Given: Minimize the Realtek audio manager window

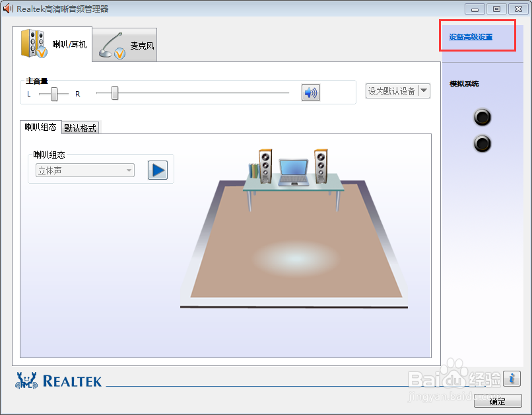Looking at the screenshot, I should (475, 9).
